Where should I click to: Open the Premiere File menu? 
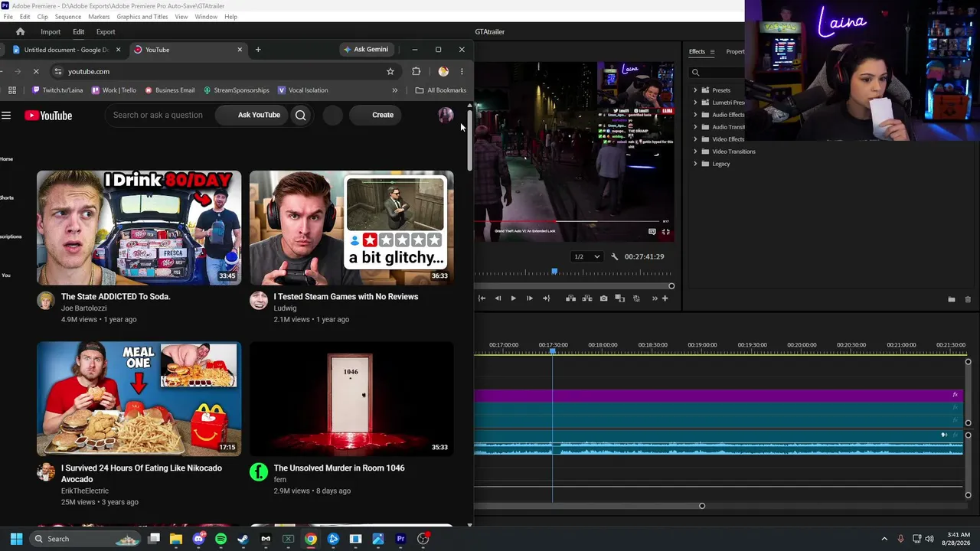tap(8, 16)
